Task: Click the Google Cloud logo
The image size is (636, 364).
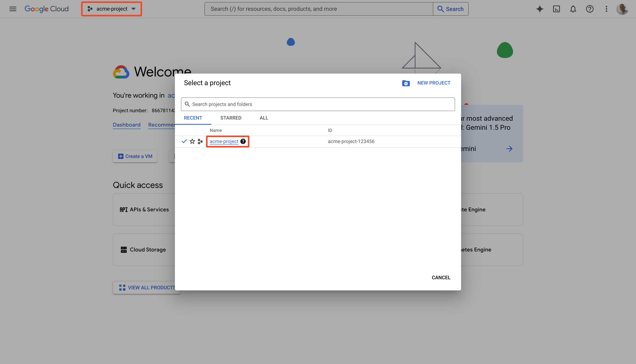Action: [47, 9]
